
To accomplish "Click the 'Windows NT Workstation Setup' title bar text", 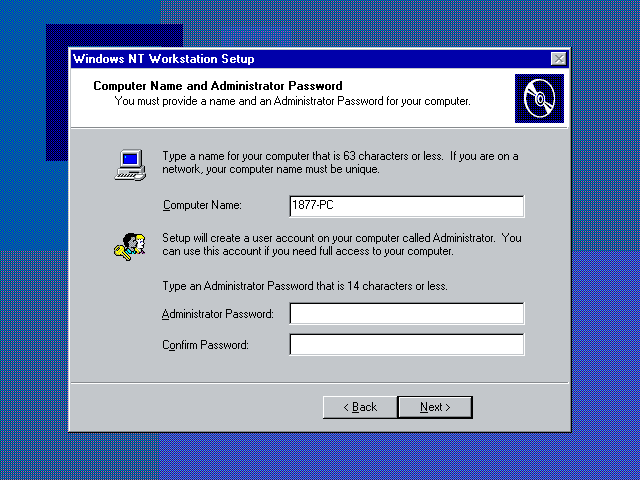I will point(163,59).
